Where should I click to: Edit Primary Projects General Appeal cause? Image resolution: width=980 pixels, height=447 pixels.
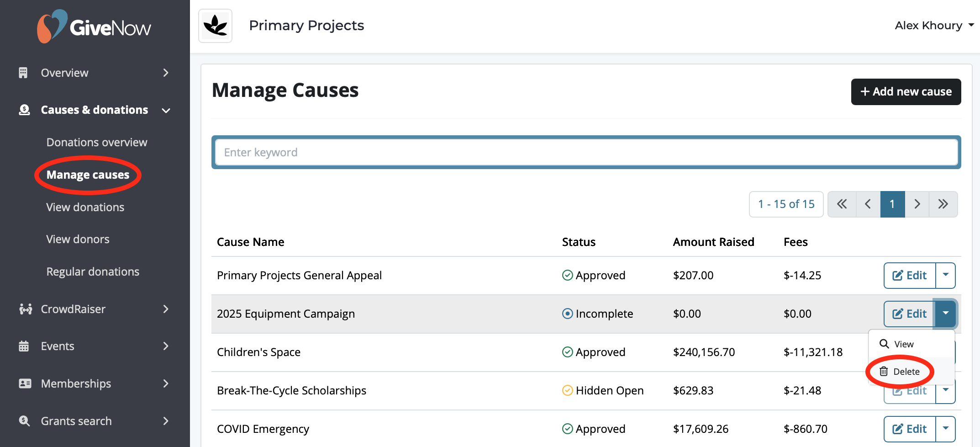(910, 275)
